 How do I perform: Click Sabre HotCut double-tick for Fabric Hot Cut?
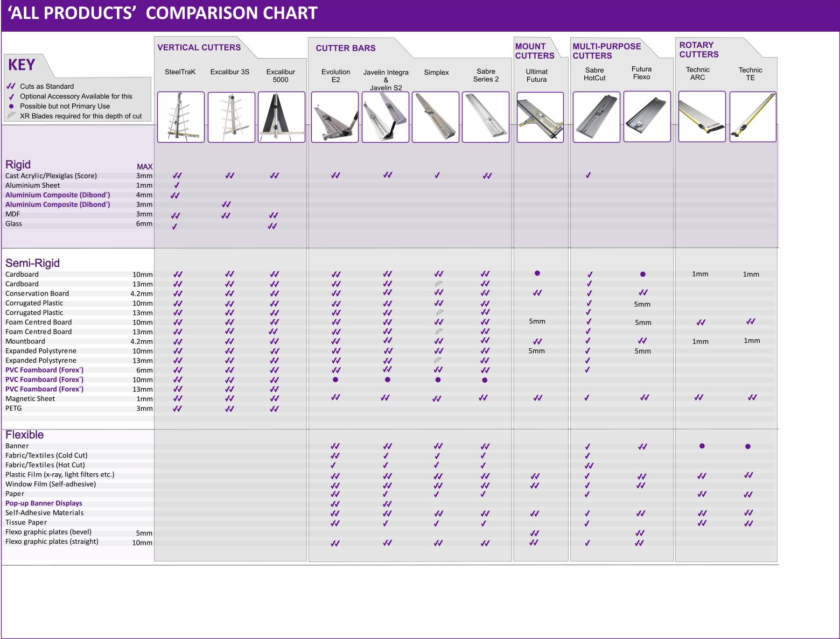tap(589, 466)
